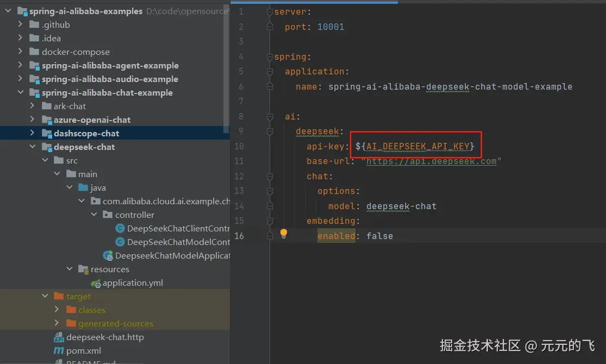Viewport: 606px width, 364px height.
Task: Click the .github folder icon
Action: coord(34,25)
